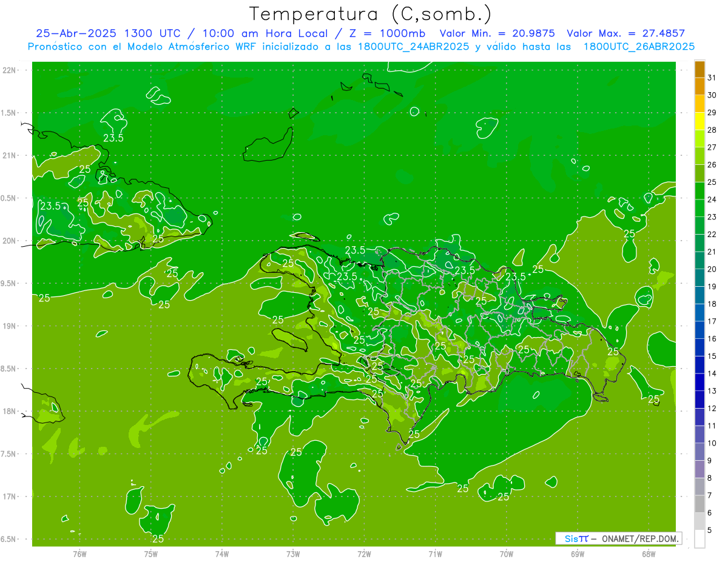
Task: Click the '6.5N' latitude axis label
Action: [x=9, y=540]
